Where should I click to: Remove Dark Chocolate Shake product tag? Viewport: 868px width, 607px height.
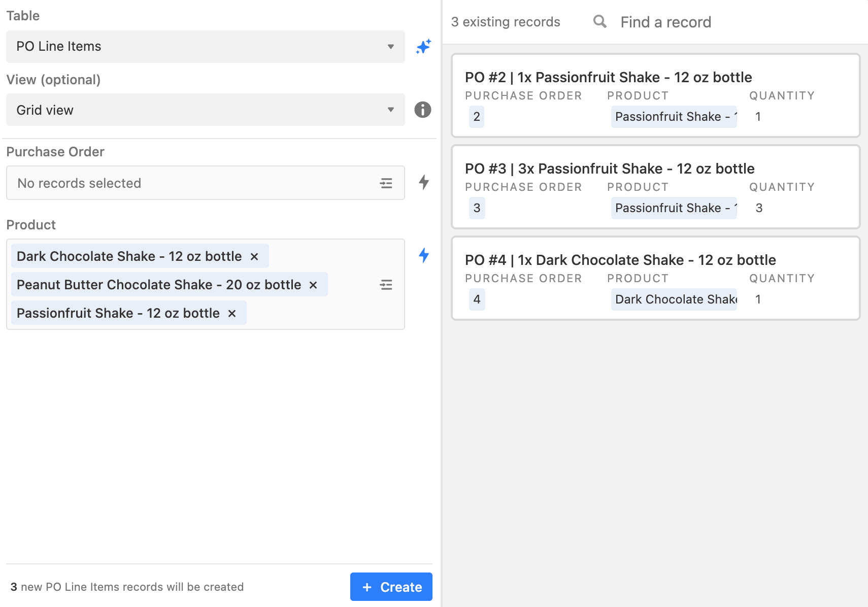254,257
